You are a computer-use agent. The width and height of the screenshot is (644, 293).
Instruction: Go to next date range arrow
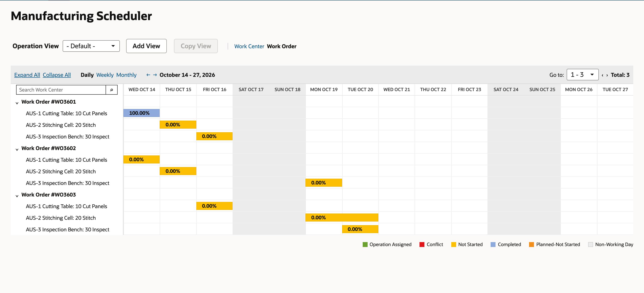(x=155, y=75)
